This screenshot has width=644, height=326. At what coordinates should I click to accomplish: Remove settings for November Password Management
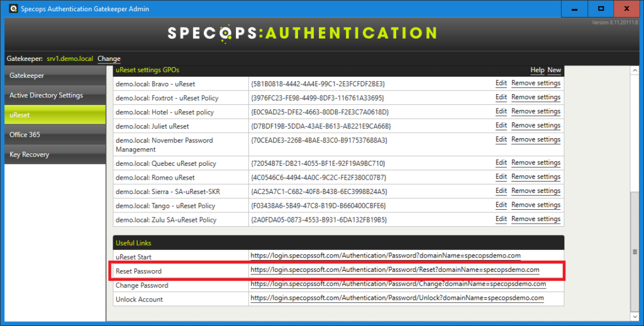tap(536, 139)
